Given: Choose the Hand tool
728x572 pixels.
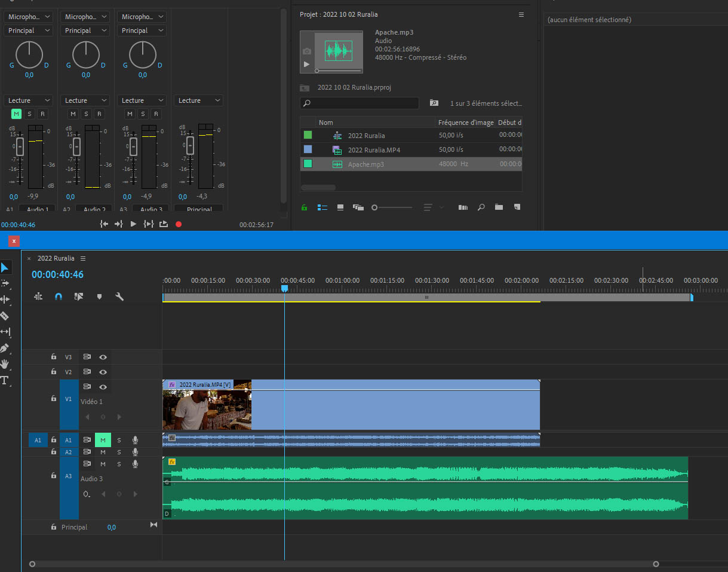Looking at the screenshot, I should (x=5, y=364).
